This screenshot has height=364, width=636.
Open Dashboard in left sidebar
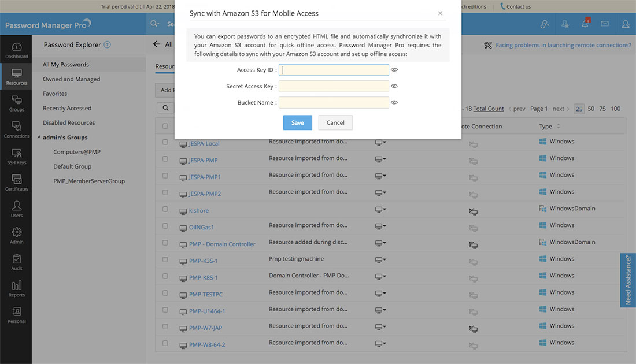(x=16, y=50)
